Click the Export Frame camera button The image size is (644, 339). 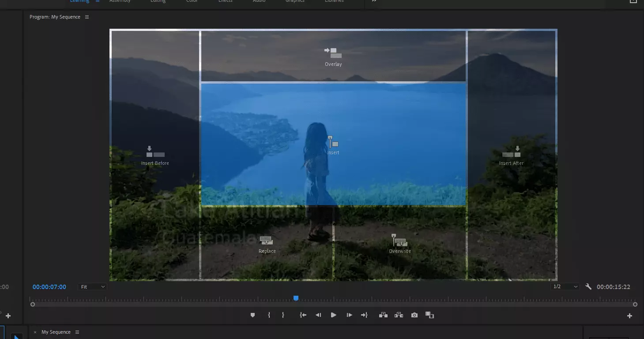click(414, 315)
